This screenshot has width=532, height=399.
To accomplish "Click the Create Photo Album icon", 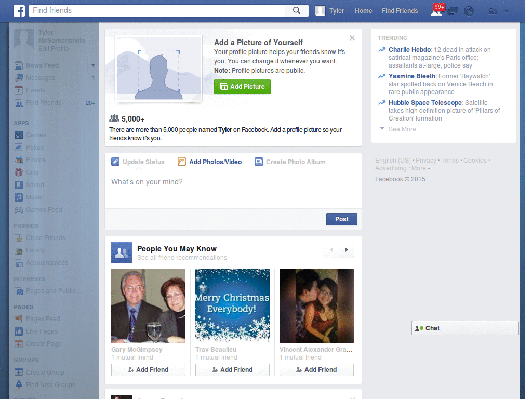I will point(259,162).
